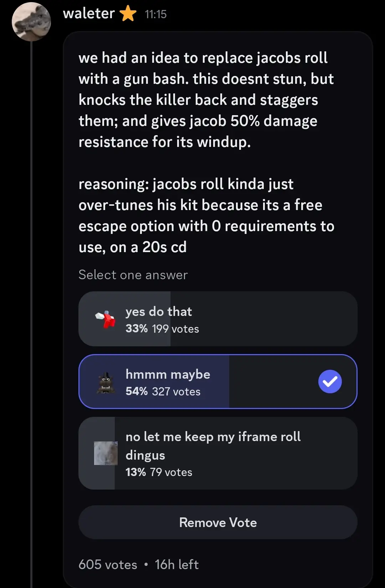Viewport: 385px width, 588px height.
Task: Vote for 'yes do that'
Action: (218, 319)
